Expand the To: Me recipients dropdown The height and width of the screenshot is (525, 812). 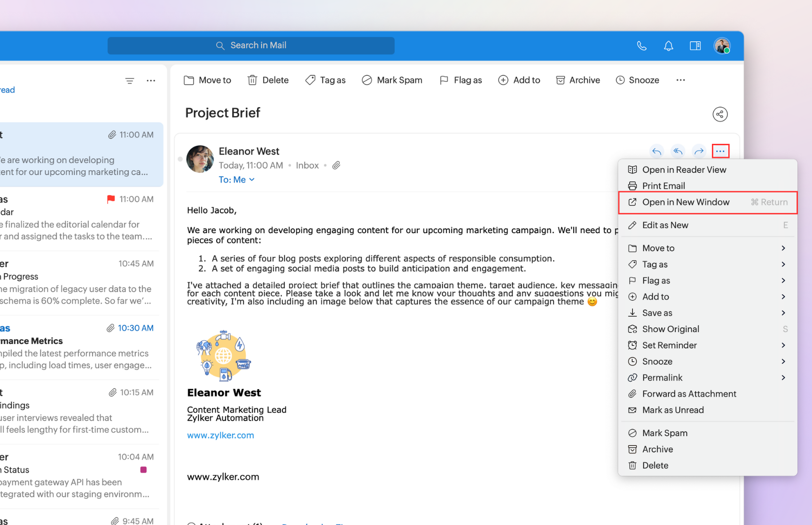pos(237,180)
